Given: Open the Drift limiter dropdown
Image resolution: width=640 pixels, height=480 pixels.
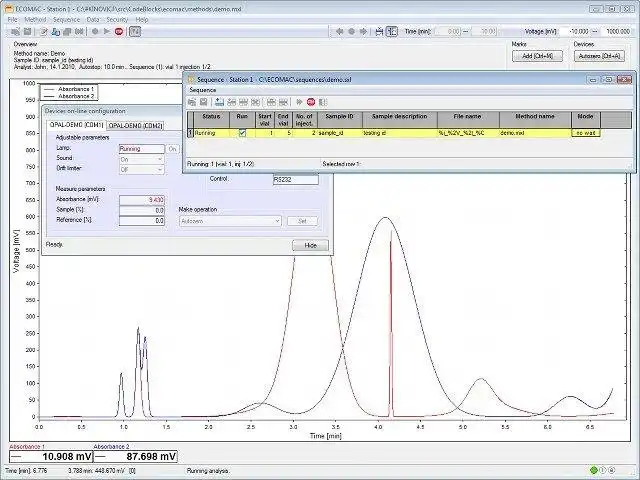Looking at the screenshot, I should [x=142, y=169].
